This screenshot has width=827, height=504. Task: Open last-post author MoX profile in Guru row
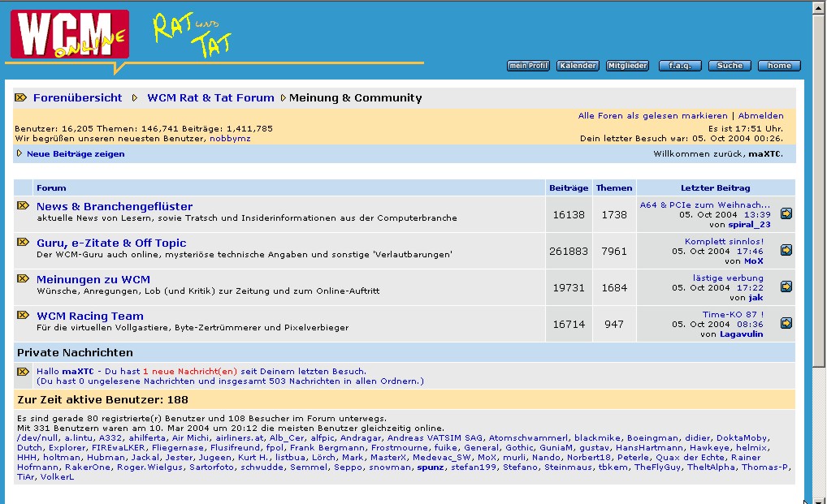click(x=753, y=261)
